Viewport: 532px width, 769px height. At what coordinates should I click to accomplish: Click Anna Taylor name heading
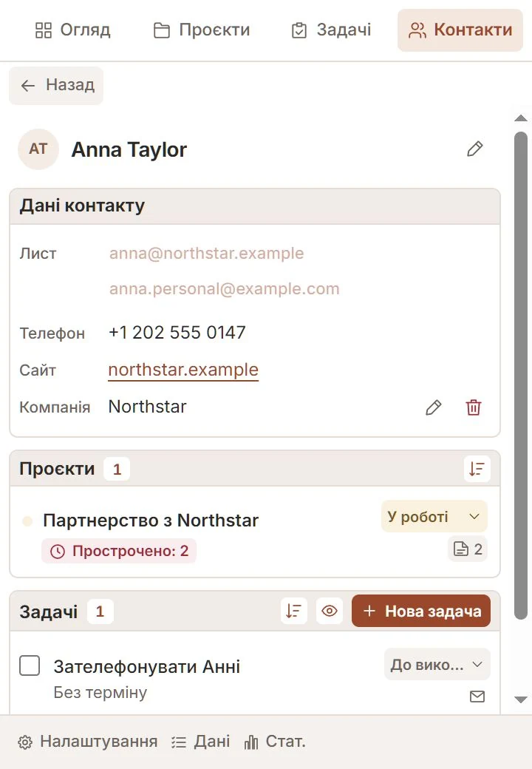129,149
